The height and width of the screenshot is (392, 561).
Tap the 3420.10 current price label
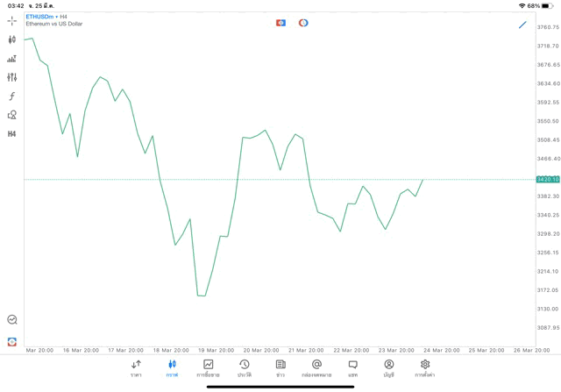[x=548, y=179]
